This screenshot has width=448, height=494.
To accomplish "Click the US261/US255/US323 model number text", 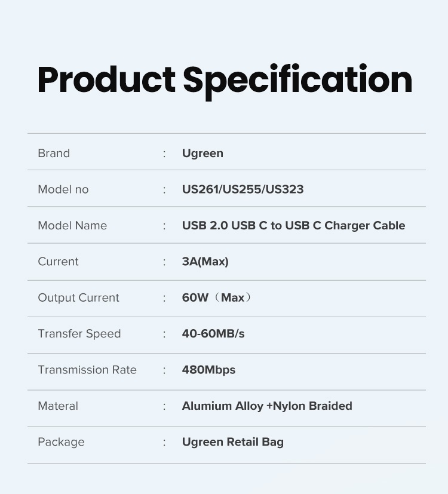I will [243, 189].
